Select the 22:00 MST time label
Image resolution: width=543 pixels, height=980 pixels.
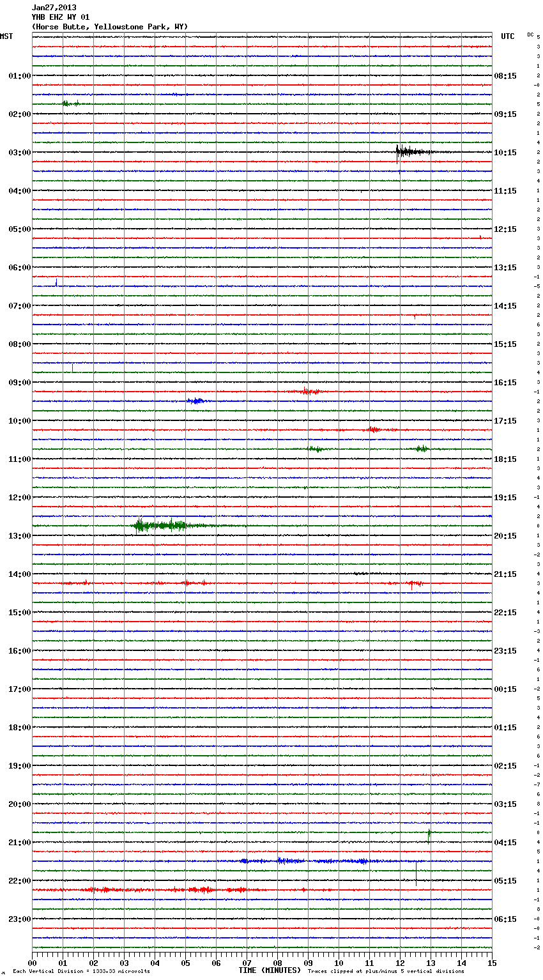point(20,881)
